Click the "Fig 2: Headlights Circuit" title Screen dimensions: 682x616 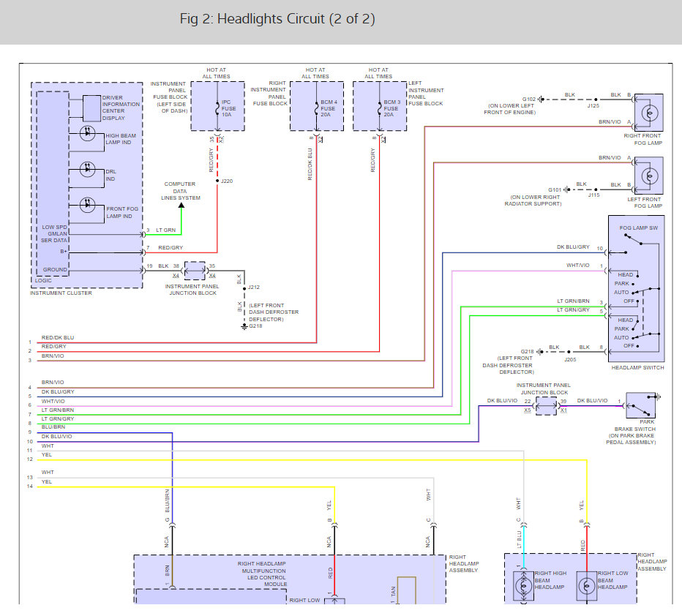pyautogui.click(x=277, y=19)
